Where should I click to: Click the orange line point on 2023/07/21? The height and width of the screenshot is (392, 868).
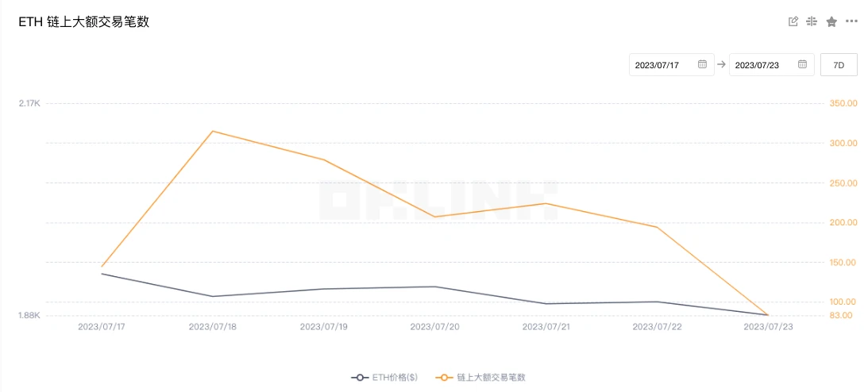click(546, 203)
